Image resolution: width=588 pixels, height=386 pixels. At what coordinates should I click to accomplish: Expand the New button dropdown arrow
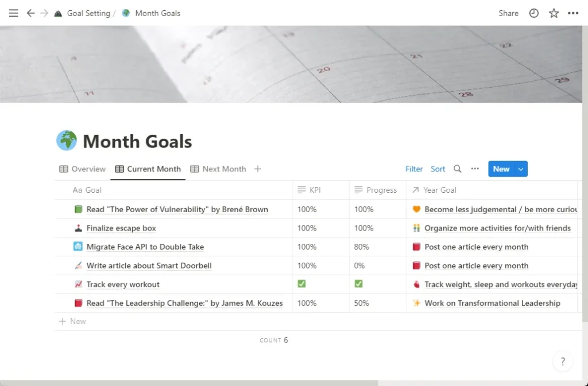click(x=521, y=169)
